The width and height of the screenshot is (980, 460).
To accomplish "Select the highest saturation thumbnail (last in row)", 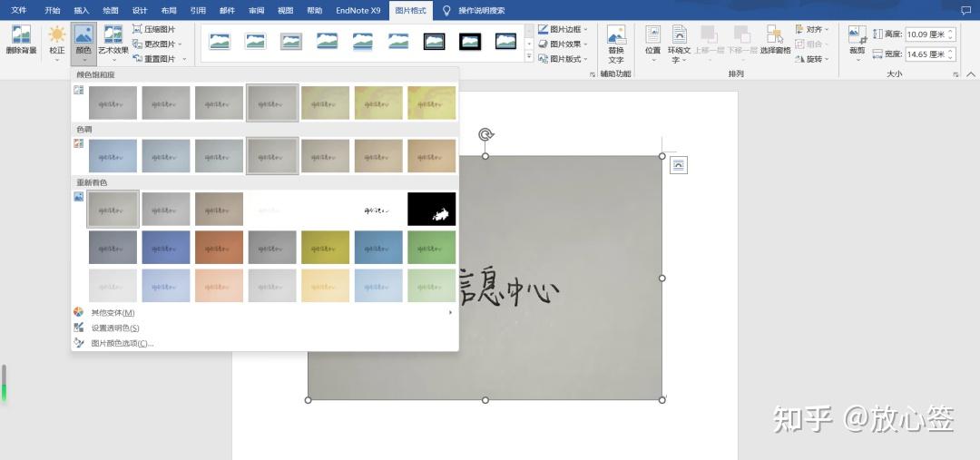I will tap(431, 103).
